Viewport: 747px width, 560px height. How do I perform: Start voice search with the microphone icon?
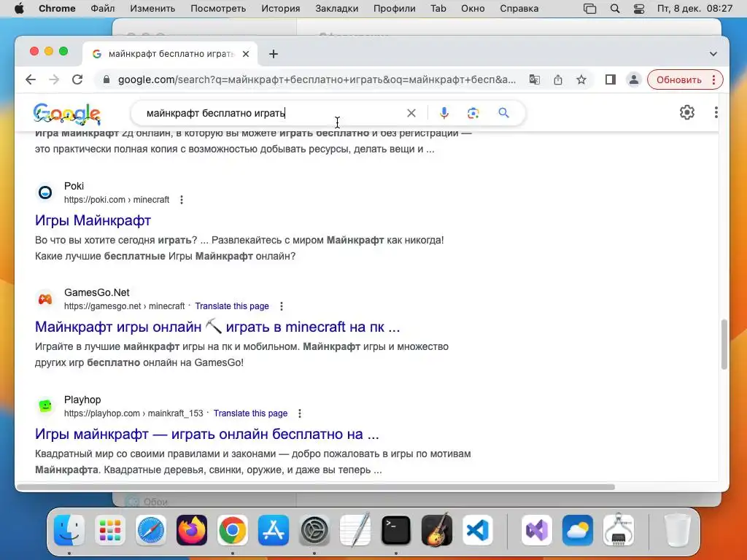click(x=444, y=113)
